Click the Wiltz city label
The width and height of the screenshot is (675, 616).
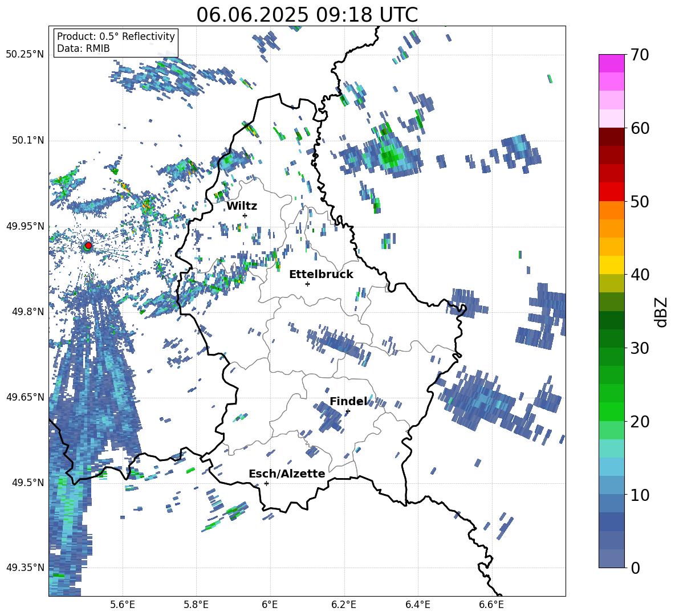[242, 206]
